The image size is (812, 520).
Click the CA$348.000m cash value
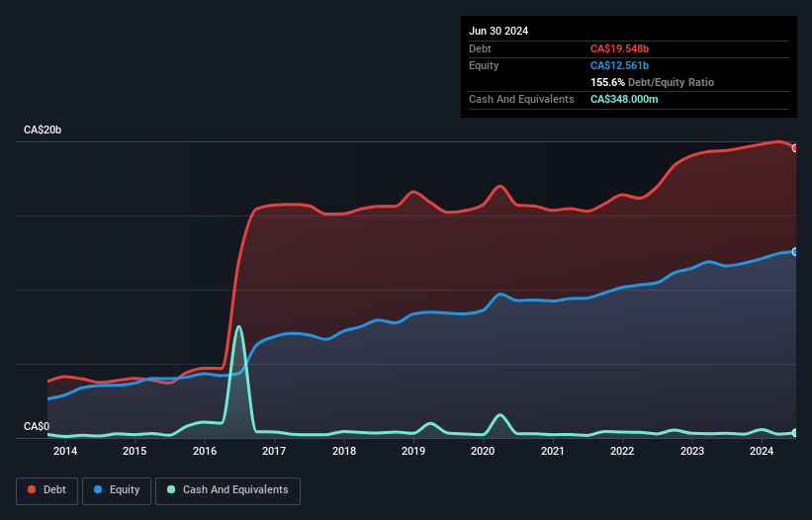[x=624, y=99]
